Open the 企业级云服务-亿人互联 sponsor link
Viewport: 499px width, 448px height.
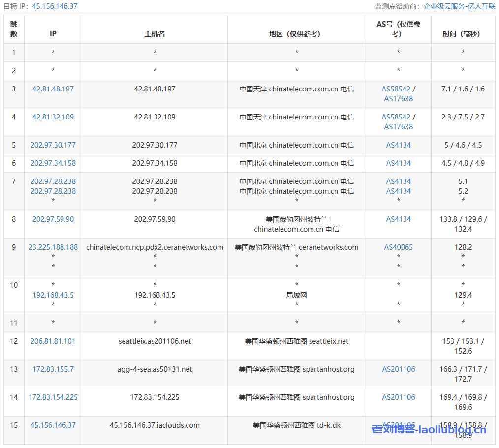[459, 6]
